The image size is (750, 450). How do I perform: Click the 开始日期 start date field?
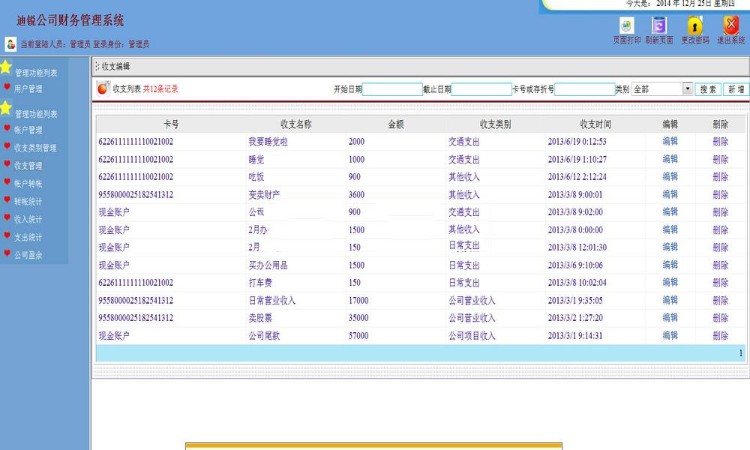(x=392, y=89)
